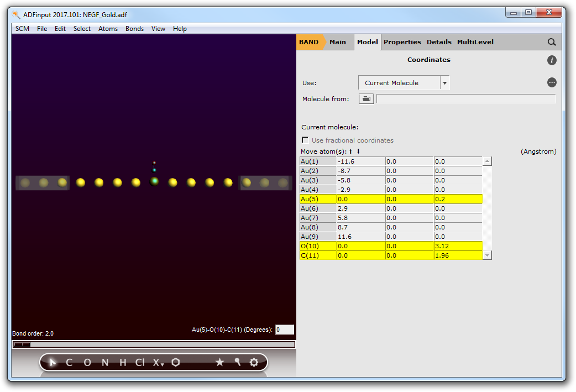Open the Current Molecule dropdown
576x392 pixels.
tap(404, 83)
